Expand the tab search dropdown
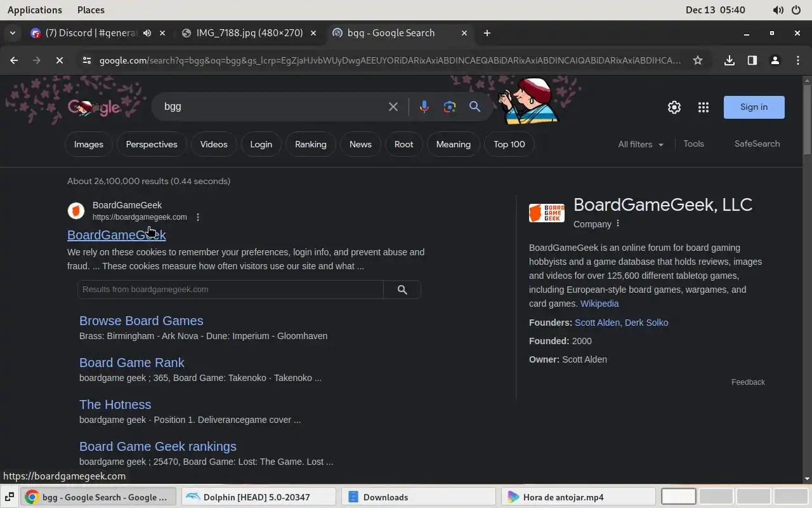The width and height of the screenshot is (812, 508). pyautogui.click(x=13, y=33)
